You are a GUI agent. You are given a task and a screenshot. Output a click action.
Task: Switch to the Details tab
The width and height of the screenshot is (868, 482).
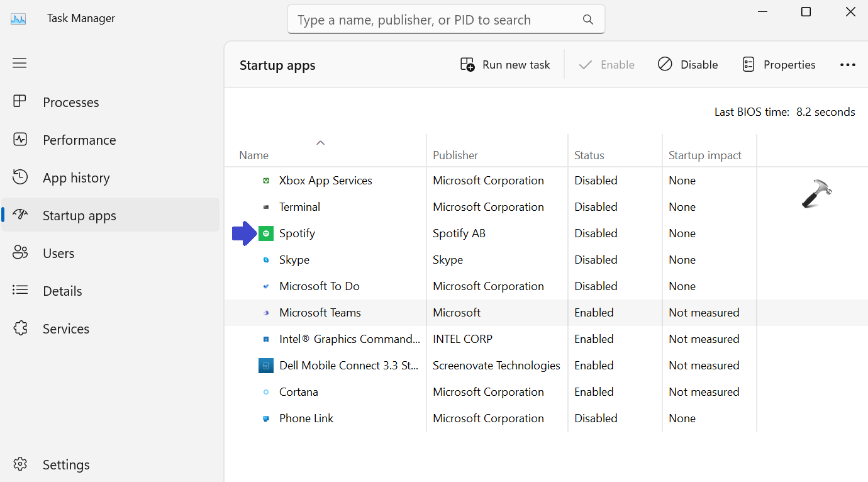(62, 291)
